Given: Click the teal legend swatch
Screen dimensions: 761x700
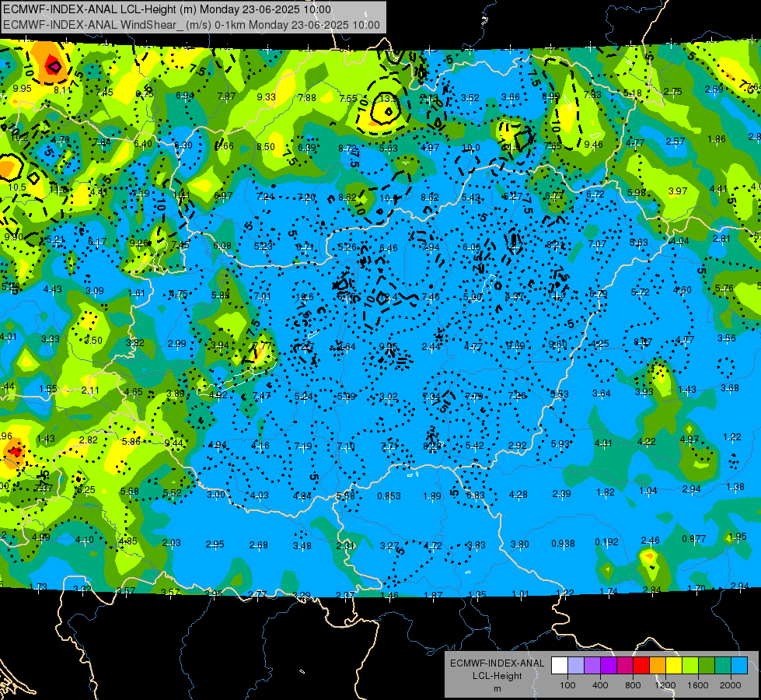Looking at the screenshot, I should 722,665.
